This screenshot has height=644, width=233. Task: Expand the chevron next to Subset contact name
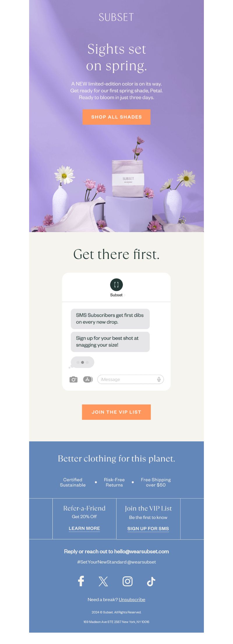click(x=124, y=295)
